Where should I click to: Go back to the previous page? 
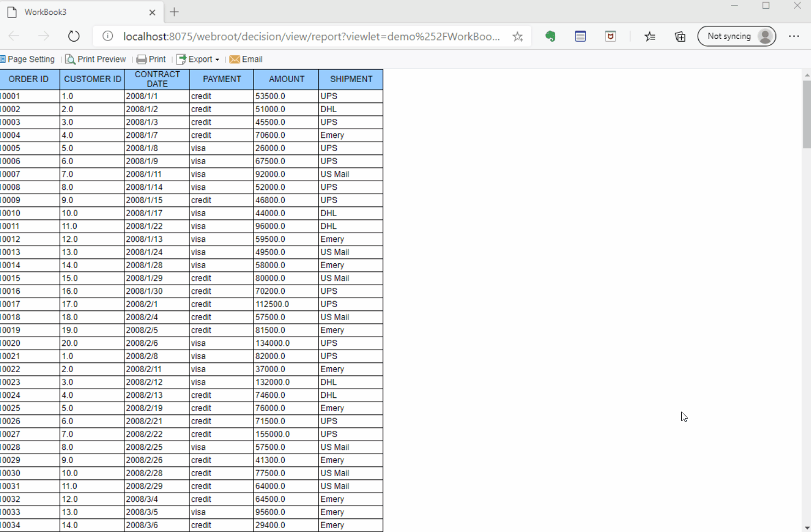(14, 36)
